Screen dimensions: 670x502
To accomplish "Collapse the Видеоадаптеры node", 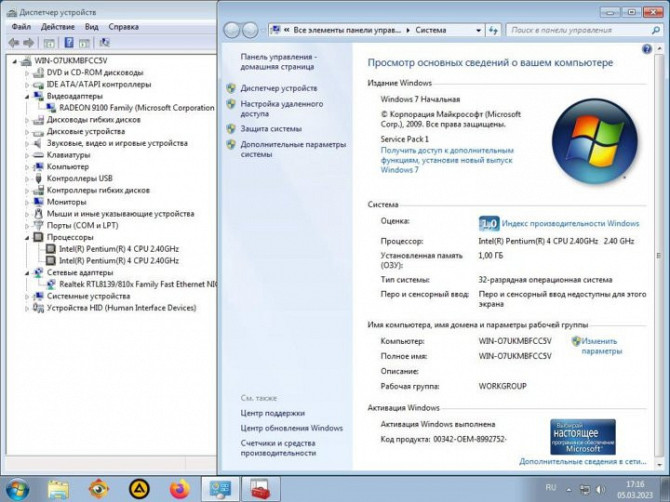I will click(x=27, y=97).
